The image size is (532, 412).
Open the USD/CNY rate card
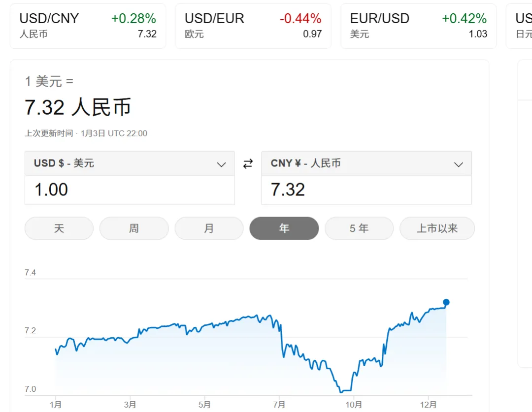[x=88, y=26]
